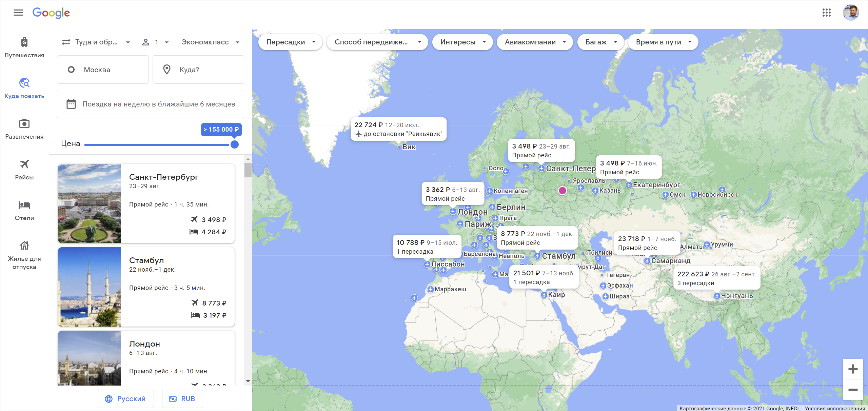
Task: Open the Туда и обратно trip type dropdown
Action: [x=96, y=42]
